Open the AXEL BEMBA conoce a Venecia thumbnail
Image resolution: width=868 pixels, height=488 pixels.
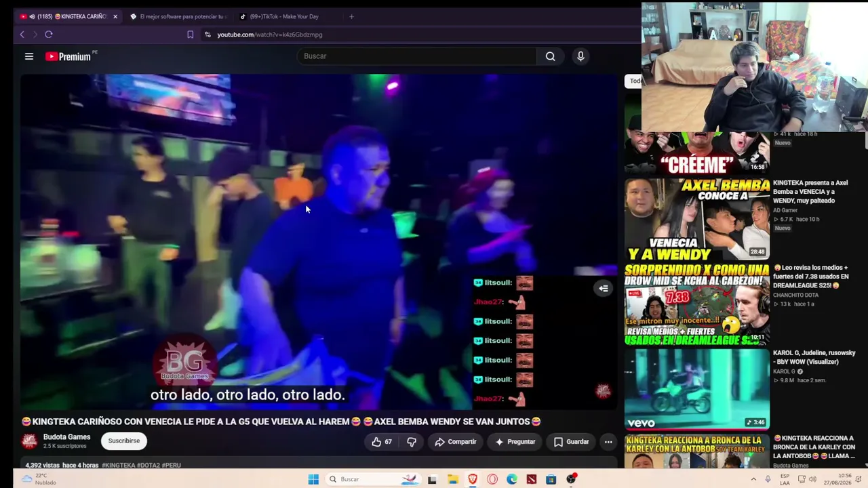click(697, 219)
